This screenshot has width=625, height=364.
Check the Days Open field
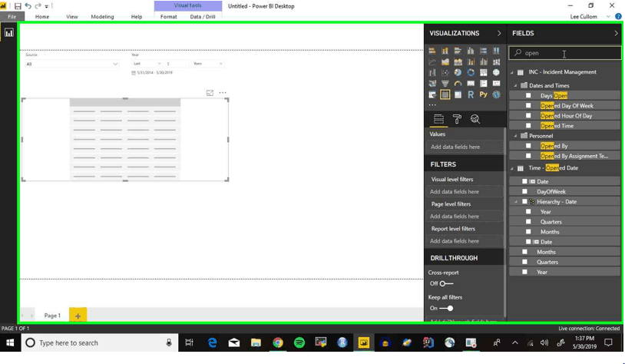(x=528, y=96)
